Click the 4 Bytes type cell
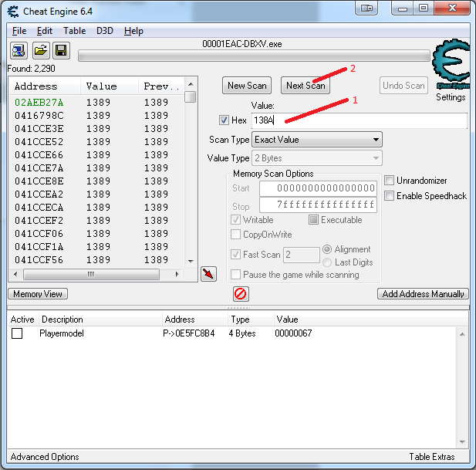The image size is (476, 470). tap(242, 333)
